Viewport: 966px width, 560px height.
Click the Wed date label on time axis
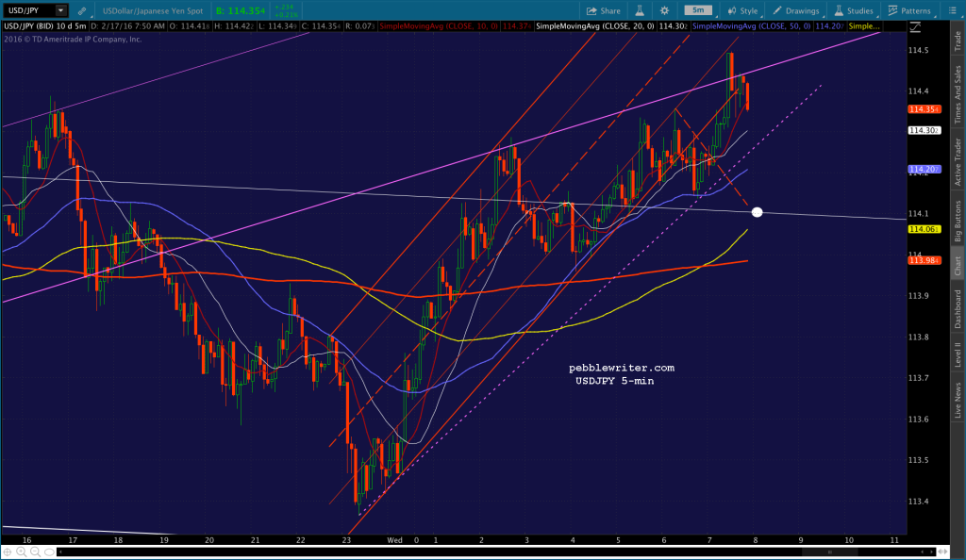tap(395, 540)
